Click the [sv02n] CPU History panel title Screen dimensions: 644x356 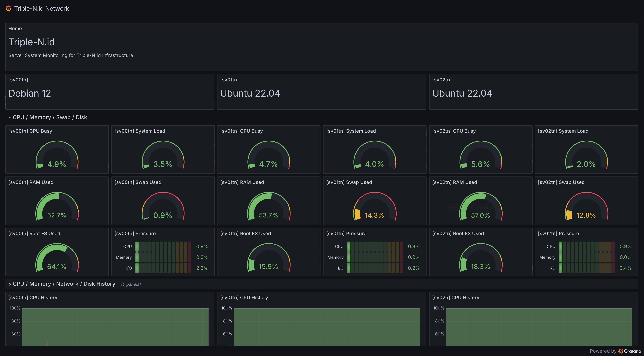point(455,297)
